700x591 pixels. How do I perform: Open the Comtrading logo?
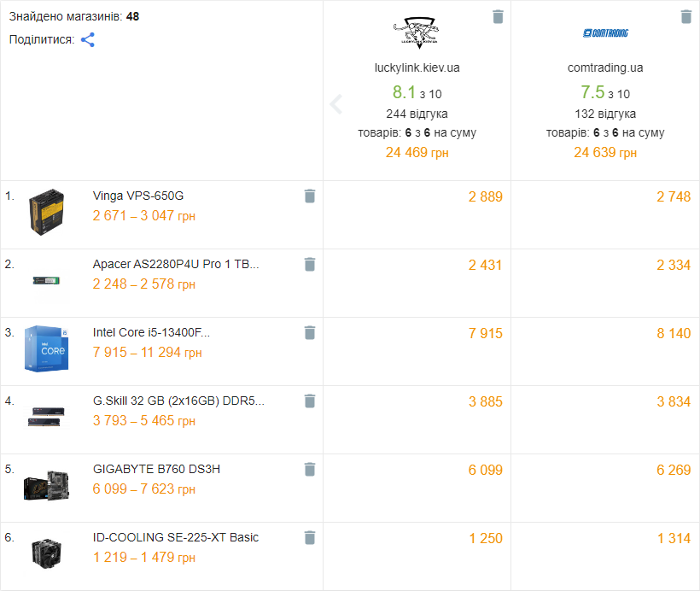605,33
